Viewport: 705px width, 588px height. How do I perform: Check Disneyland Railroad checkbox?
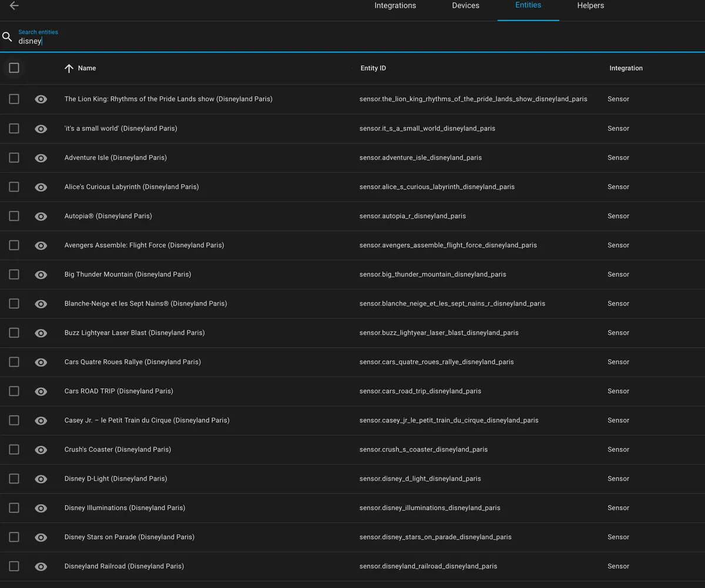[x=14, y=566]
